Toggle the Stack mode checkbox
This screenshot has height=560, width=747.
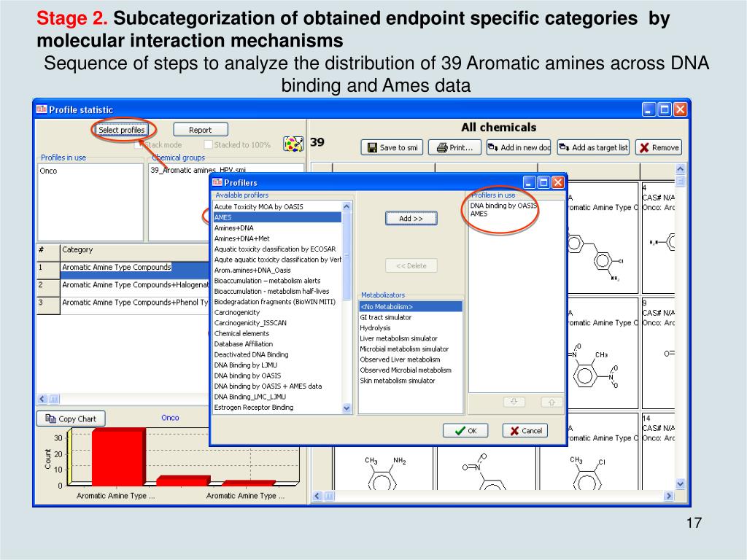(x=139, y=144)
